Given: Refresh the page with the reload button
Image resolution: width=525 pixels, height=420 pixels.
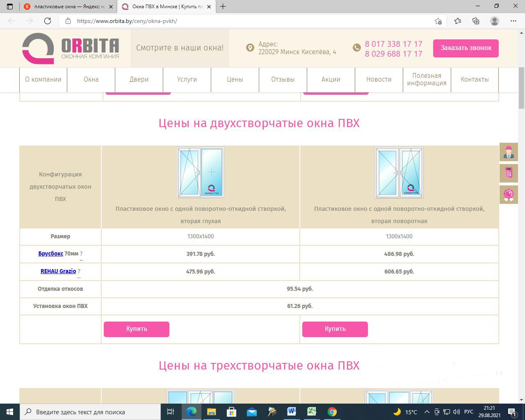Looking at the screenshot, I should pos(48,21).
